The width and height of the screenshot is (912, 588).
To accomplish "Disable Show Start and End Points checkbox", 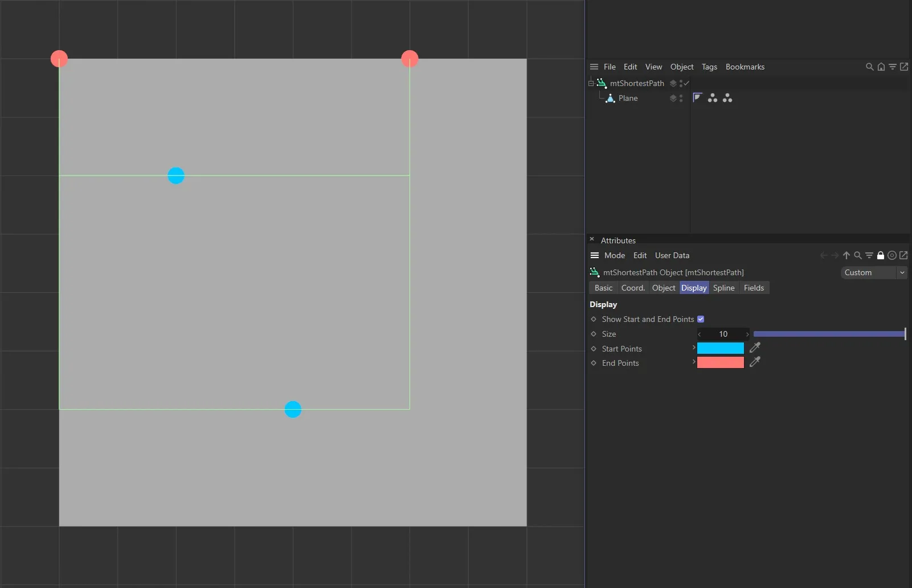I will 701,319.
